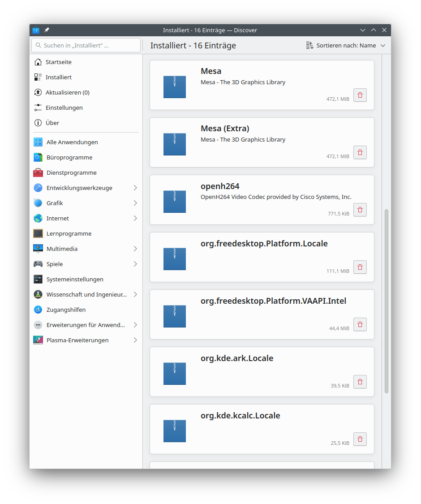The image size is (421, 504).
Task: Click the pin icon in title bar
Action: 47,30
